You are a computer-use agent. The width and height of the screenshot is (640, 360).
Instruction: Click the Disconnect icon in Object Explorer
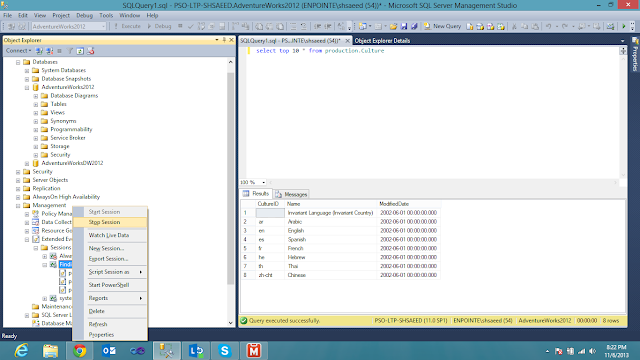[49, 51]
